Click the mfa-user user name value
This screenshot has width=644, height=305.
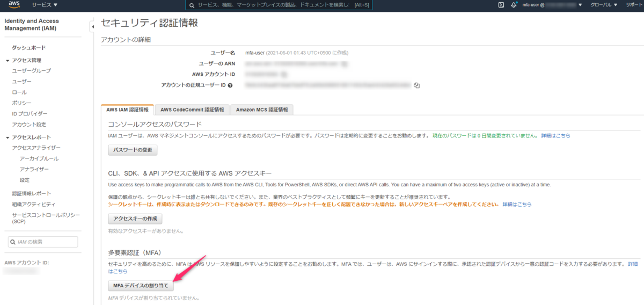click(x=255, y=53)
